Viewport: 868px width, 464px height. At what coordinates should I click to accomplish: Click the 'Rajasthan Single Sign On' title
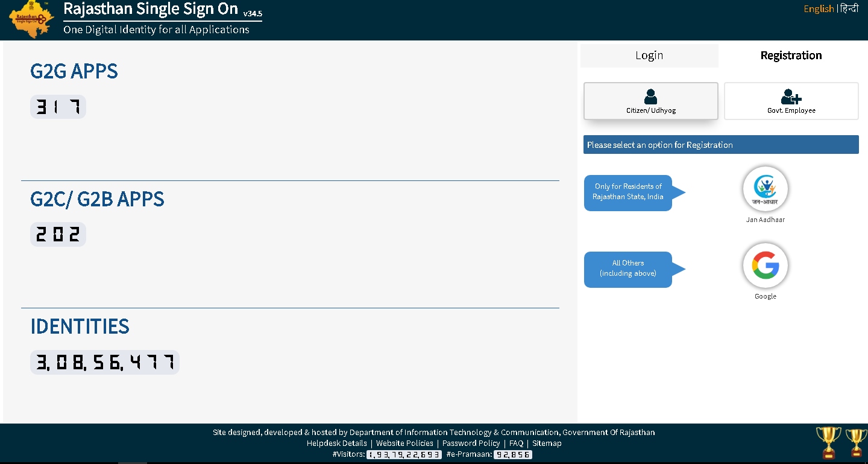point(151,9)
